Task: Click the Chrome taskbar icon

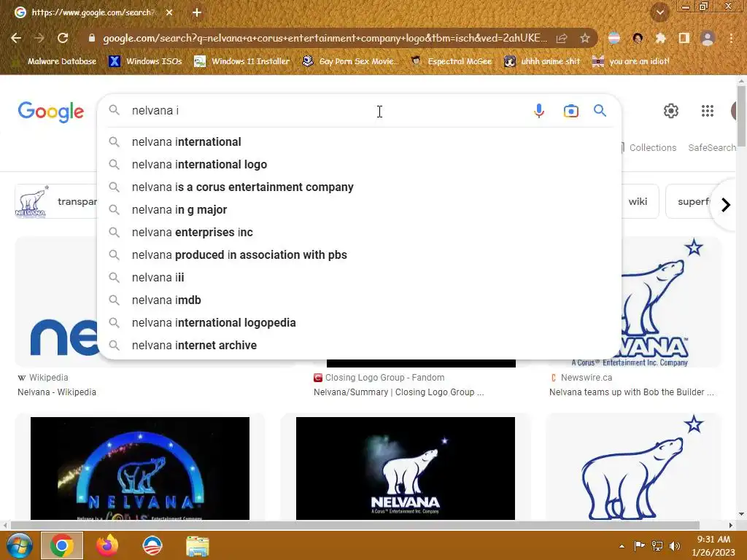Action: click(62, 545)
